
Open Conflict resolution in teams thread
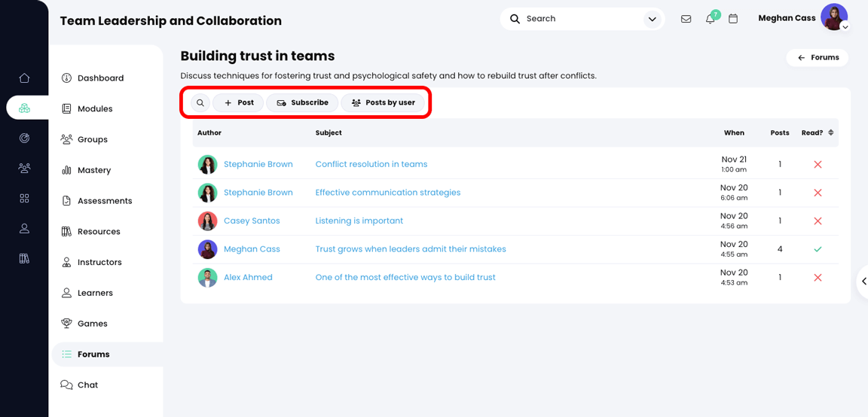[371, 164]
